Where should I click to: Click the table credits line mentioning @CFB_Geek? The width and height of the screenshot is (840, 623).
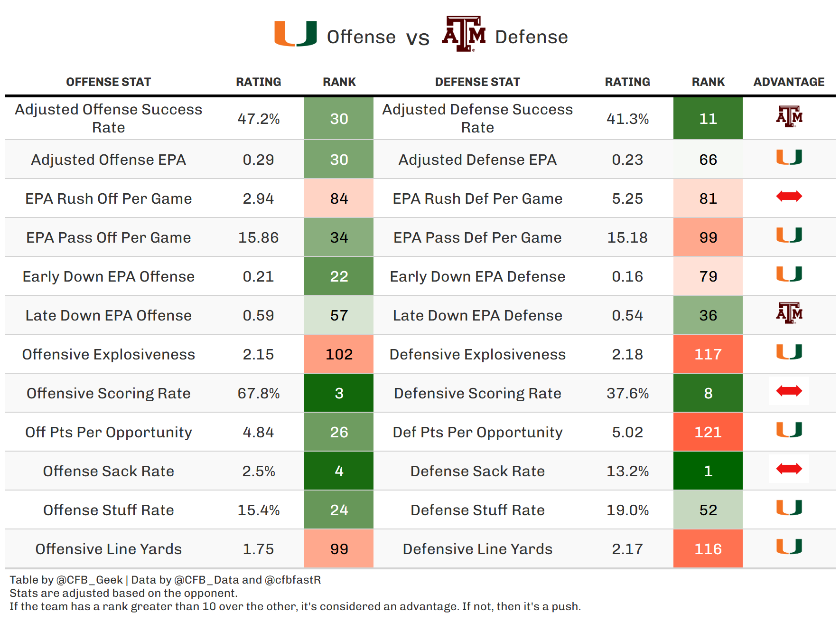coord(165,580)
